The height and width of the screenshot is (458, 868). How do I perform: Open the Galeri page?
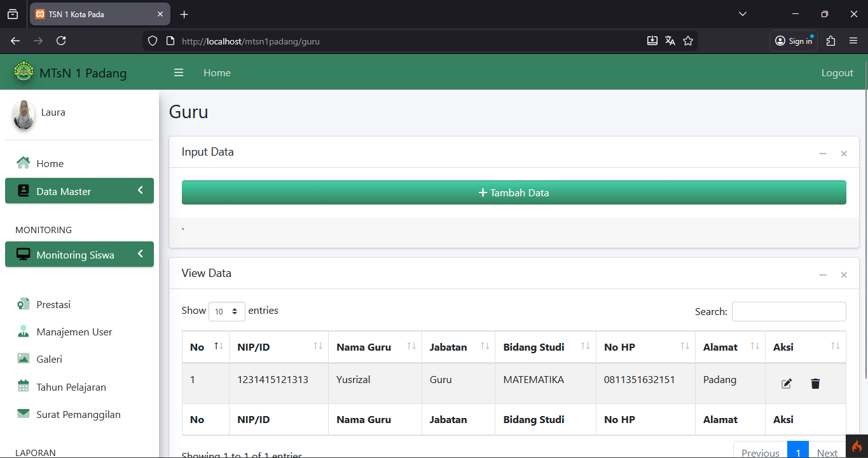coord(49,360)
